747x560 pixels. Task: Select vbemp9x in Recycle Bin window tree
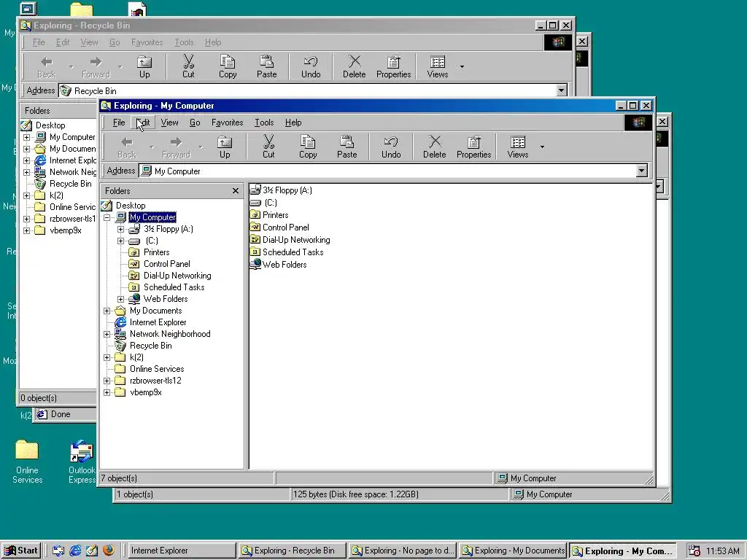[65, 230]
